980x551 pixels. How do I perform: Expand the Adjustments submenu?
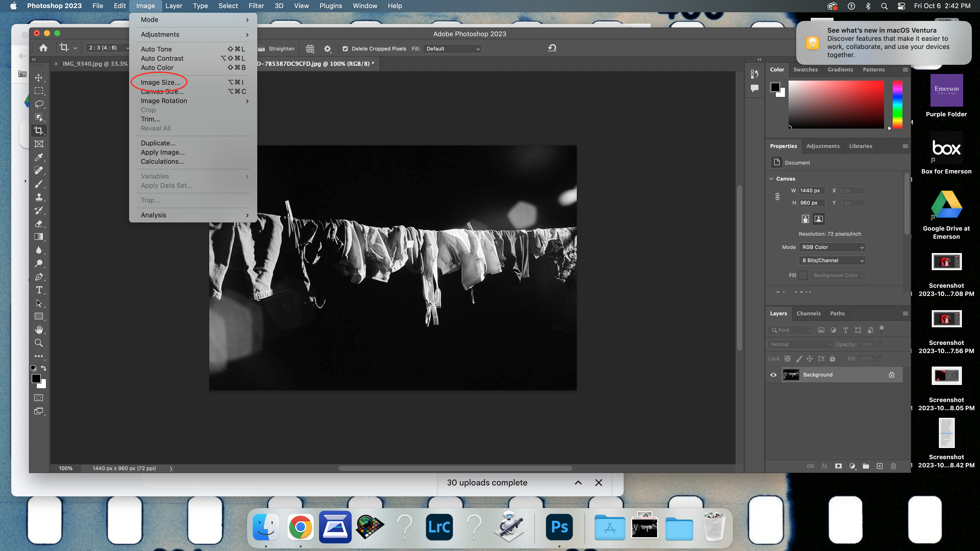[x=193, y=35]
